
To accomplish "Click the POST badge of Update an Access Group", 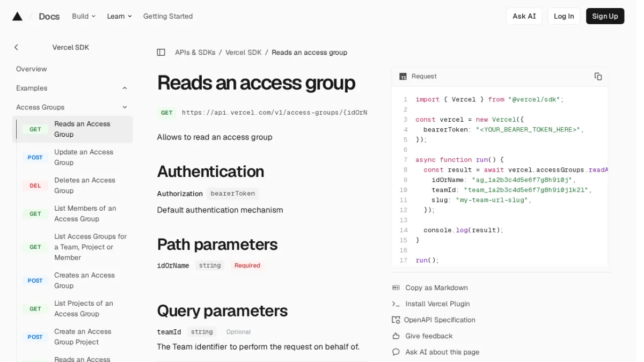I will pos(35,158).
